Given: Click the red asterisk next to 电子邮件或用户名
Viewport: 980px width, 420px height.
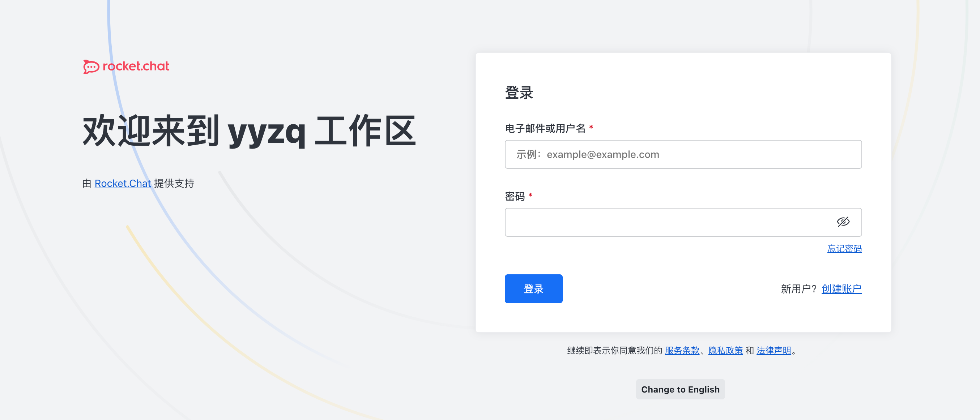Looking at the screenshot, I should [591, 127].
